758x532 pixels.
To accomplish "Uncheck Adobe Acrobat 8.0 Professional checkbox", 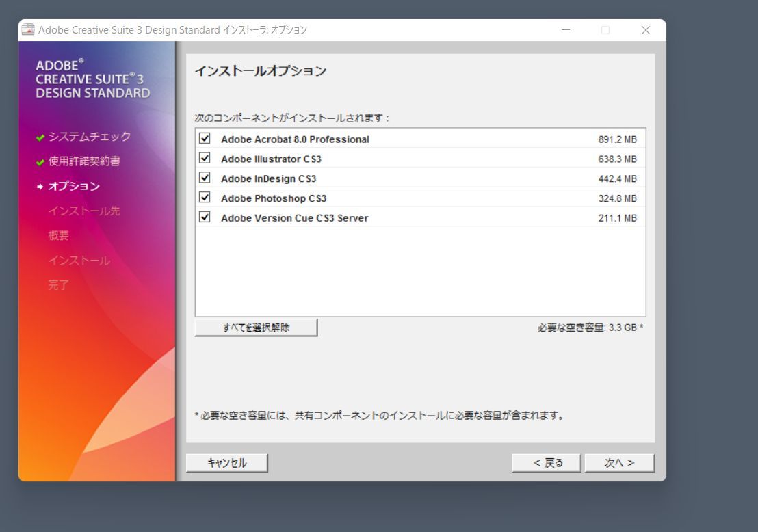I will 205,138.
